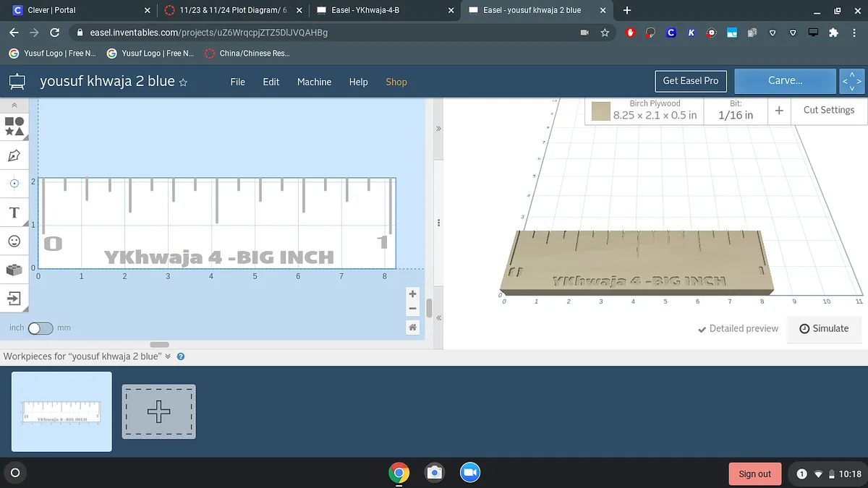
Task: Zoom in on the design canvas
Action: click(x=412, y=294)
